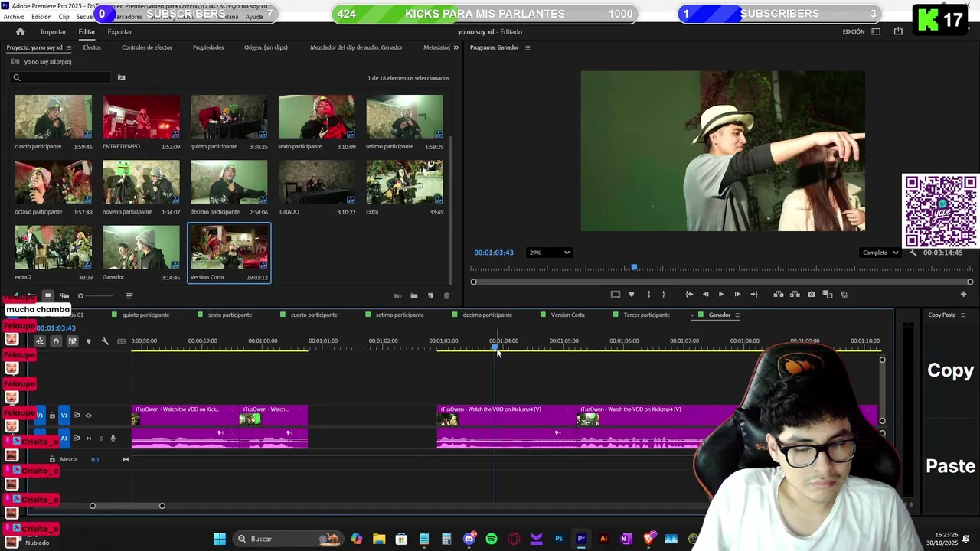Mute the A1 audio track
Screen dimensions: 980x551
tap(89, 439)
